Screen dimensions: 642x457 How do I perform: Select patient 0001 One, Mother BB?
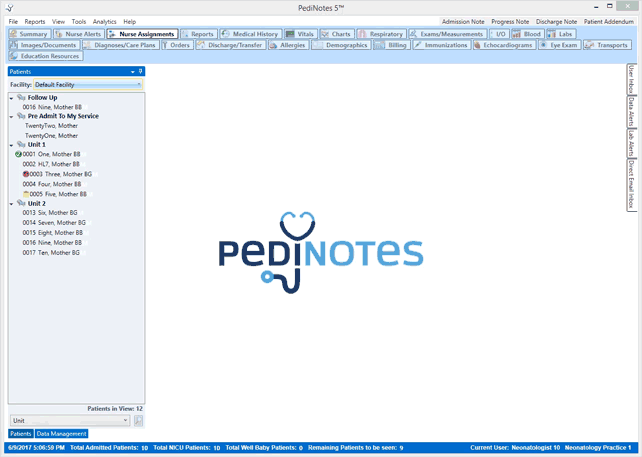point(51,154)
